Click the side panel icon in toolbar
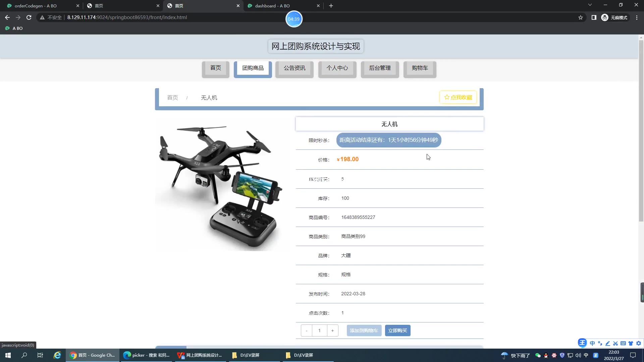Viewport: 644px width, 362px height. pyautogui.click(x=594, y=17)
